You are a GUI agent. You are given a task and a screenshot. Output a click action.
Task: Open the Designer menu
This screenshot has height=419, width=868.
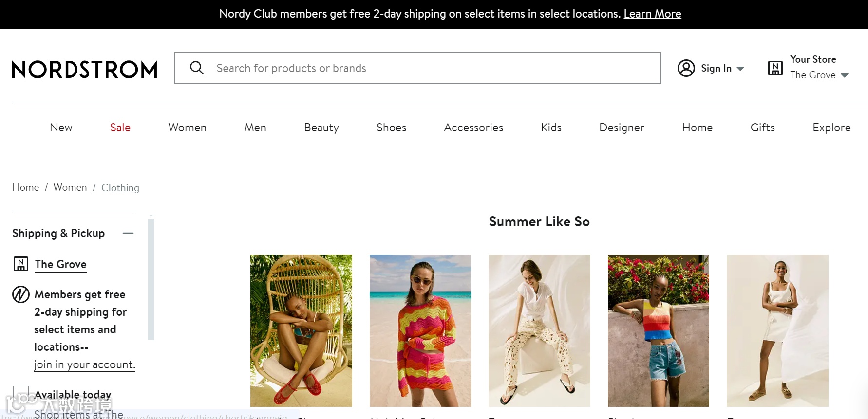click(622, 128)
